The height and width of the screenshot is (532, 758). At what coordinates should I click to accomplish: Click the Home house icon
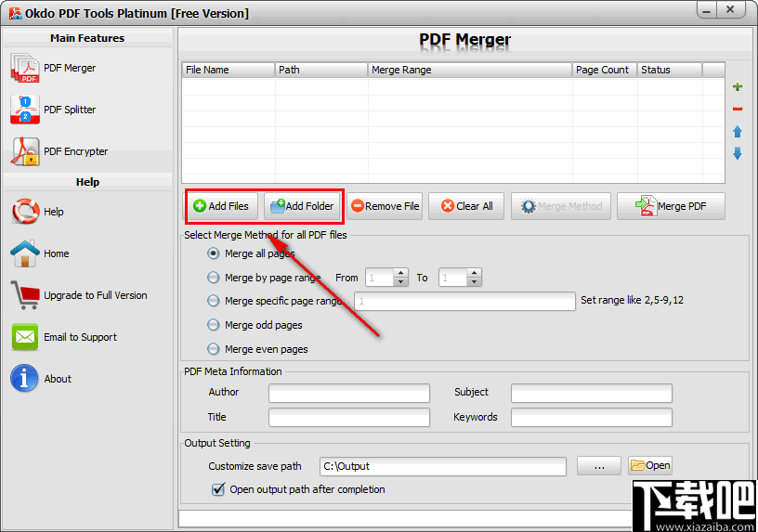tap(25, 253)
